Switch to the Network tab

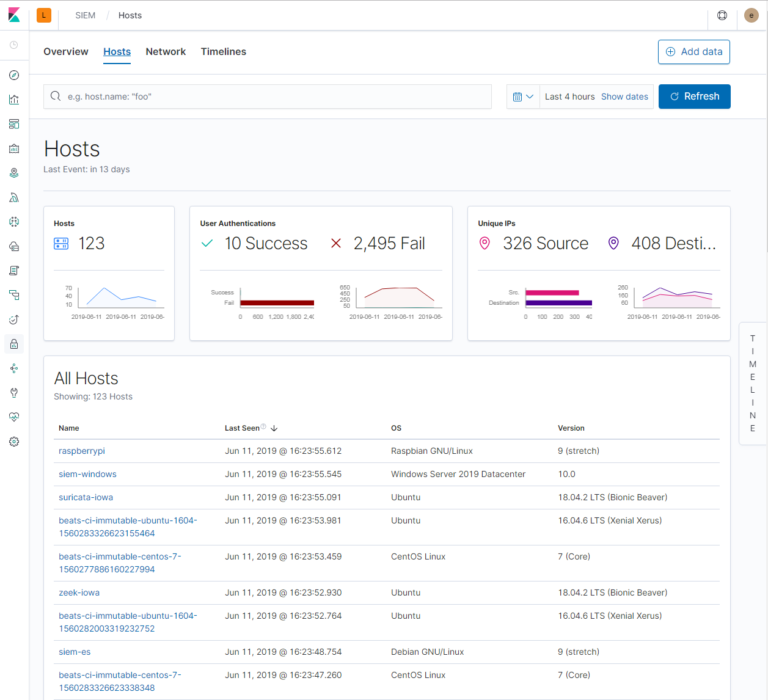pos(166,52)
